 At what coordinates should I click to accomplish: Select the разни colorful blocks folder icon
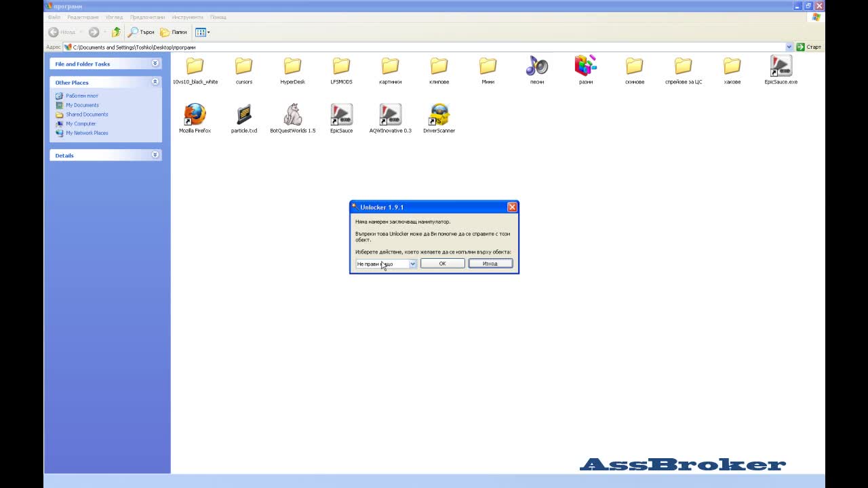[x=586, y=66]
